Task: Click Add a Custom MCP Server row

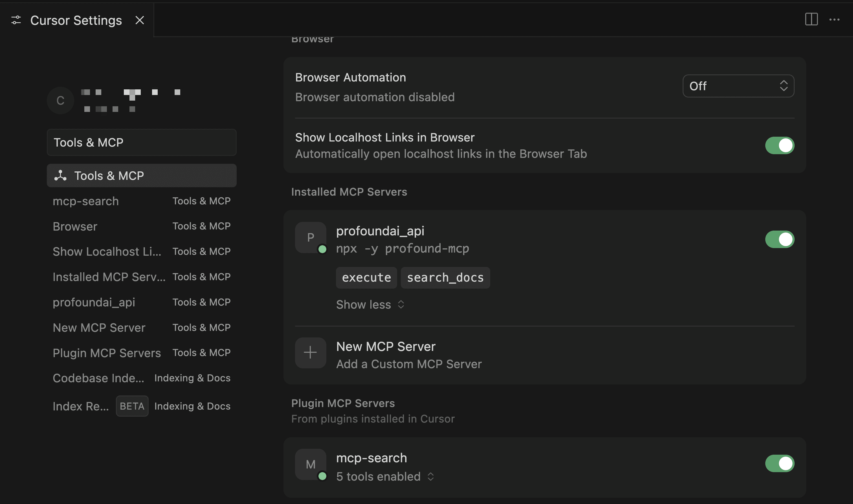Action: (x=544, y=355)
